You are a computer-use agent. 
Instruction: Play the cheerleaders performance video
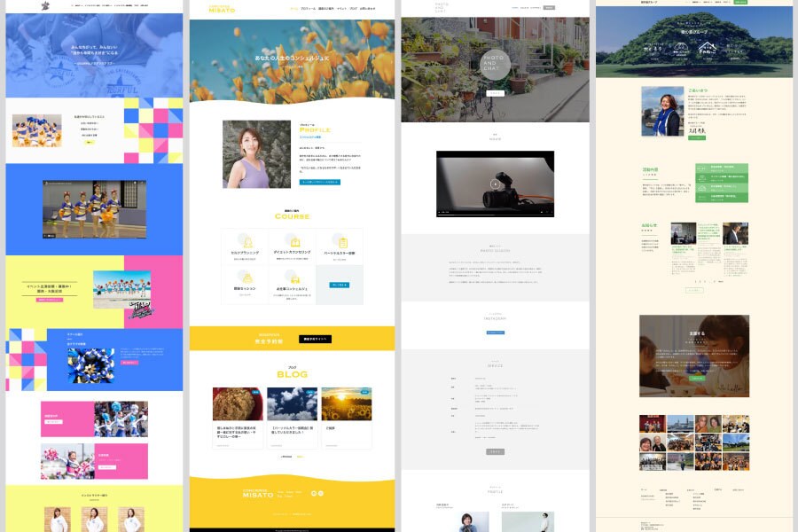[x=94, y=209]
